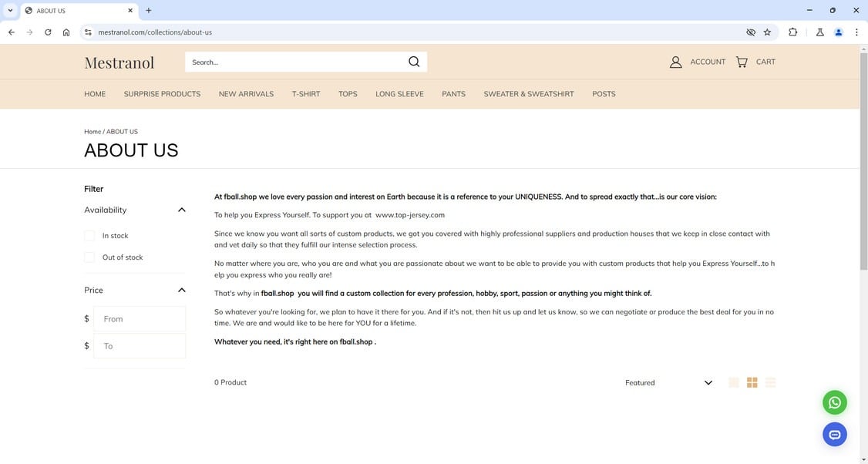Viewport: 868px width, 464px height.
Task: Open the Featured sort dropdown
Action: point(668,382)
